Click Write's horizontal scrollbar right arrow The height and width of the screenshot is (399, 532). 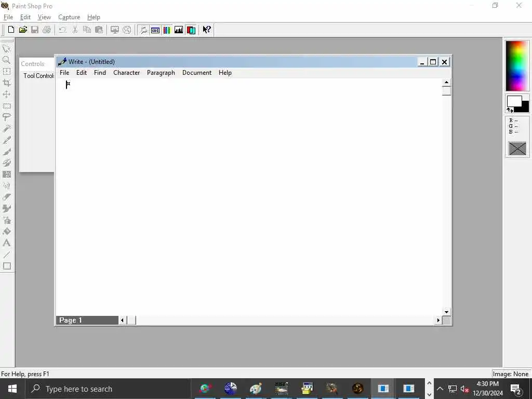(x=438, y=320)
